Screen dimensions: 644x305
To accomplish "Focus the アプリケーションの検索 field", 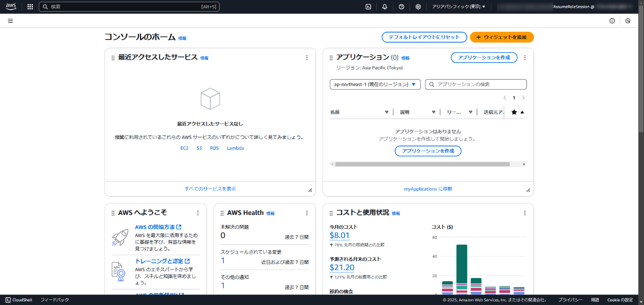I will coord(476,85).
